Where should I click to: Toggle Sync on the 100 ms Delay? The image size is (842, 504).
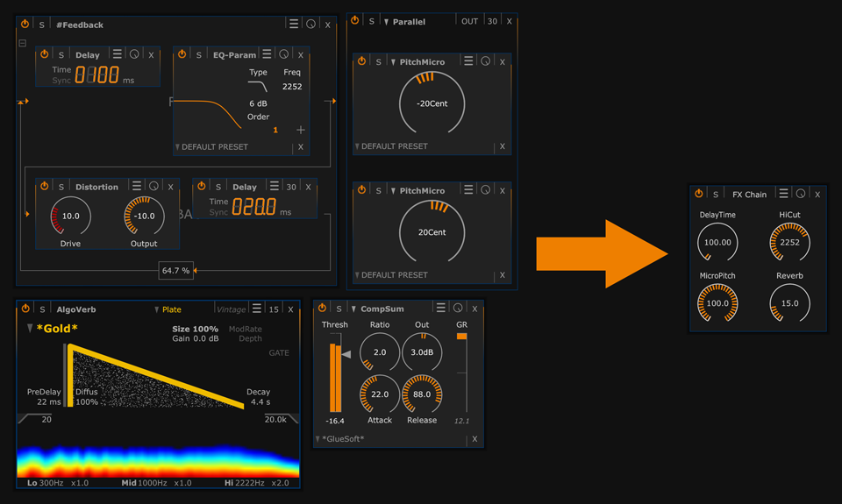[61, 80]
